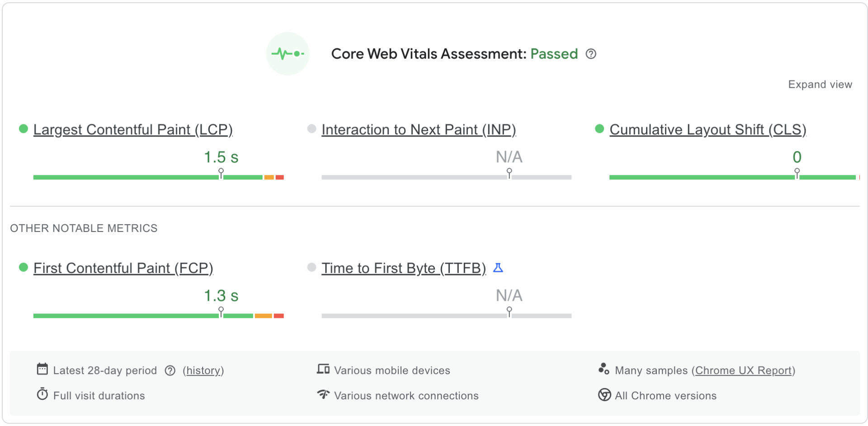Click the Chrome versions icon

tap(604, 395)
